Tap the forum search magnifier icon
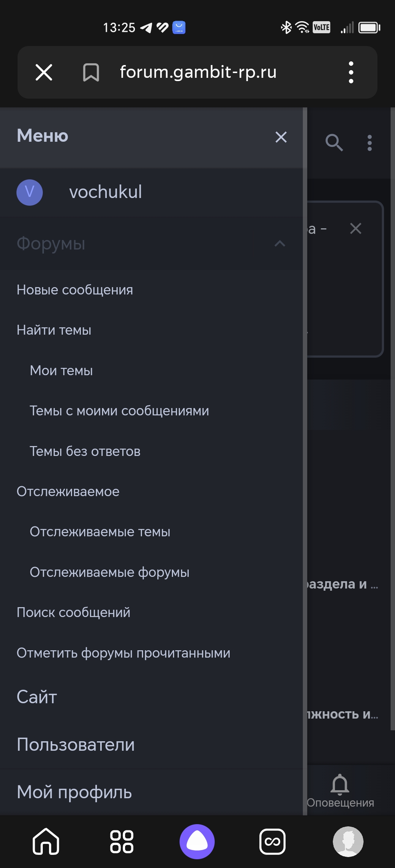Viewport: 395px width, 868px height. [334, 142]
